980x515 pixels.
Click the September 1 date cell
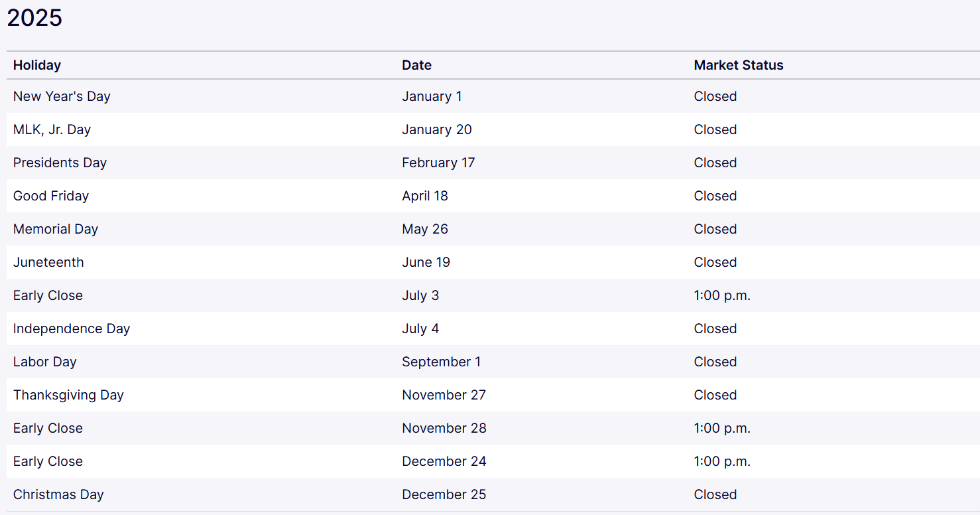442,362
